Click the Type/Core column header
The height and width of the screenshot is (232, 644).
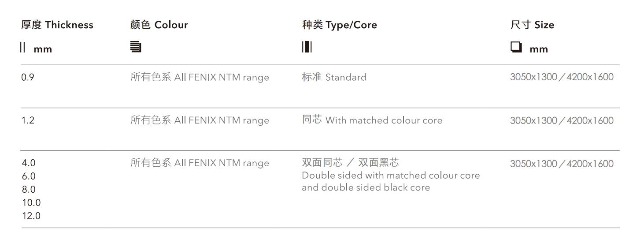[339, 25]
